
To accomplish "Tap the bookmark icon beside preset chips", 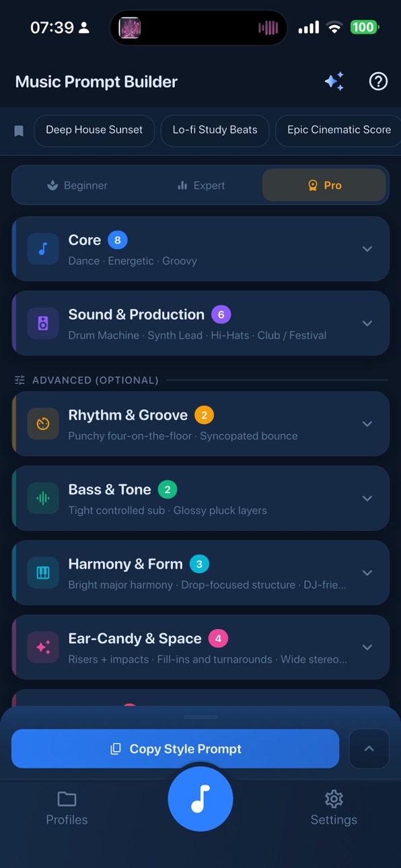I will [19, 131].
